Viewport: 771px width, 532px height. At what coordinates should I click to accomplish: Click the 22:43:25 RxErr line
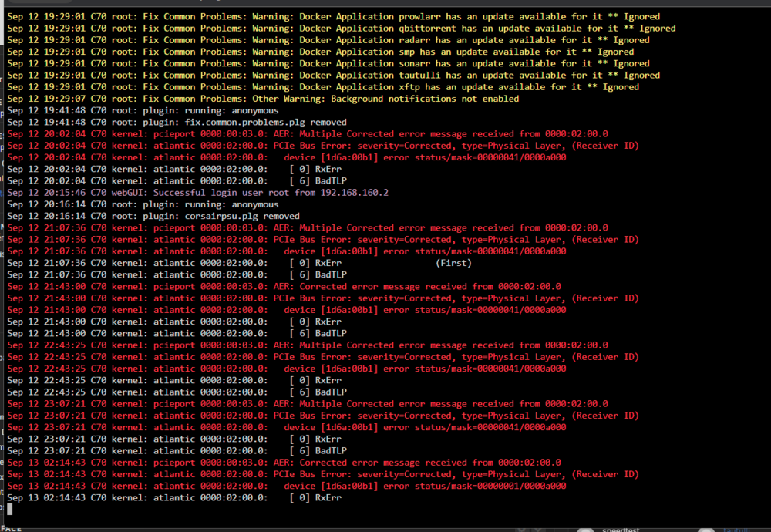pos(174,381)
